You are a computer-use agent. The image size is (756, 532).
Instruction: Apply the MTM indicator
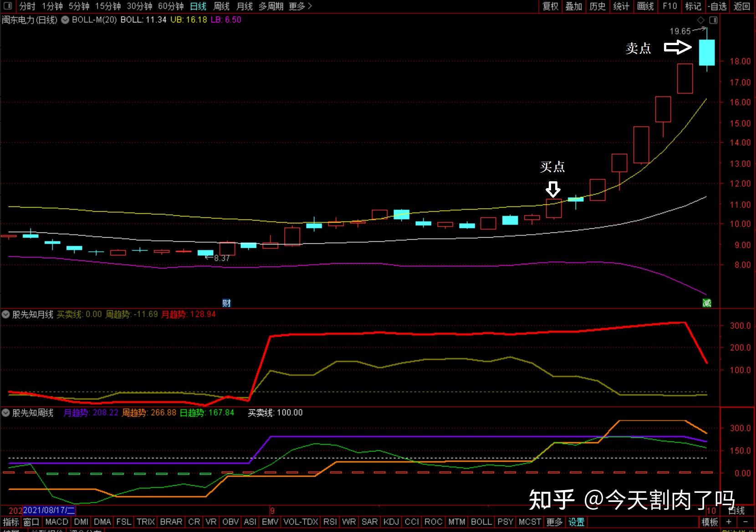(456, 522)
